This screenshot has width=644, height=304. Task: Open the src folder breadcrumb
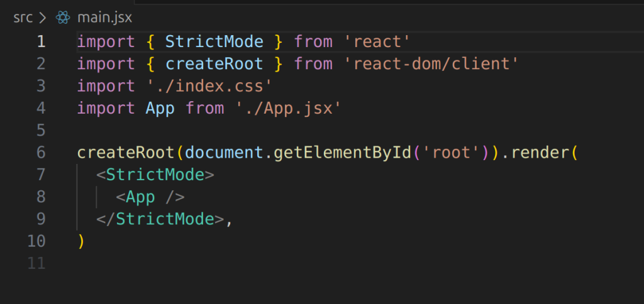pyautogui.click(x=23, y=18)
